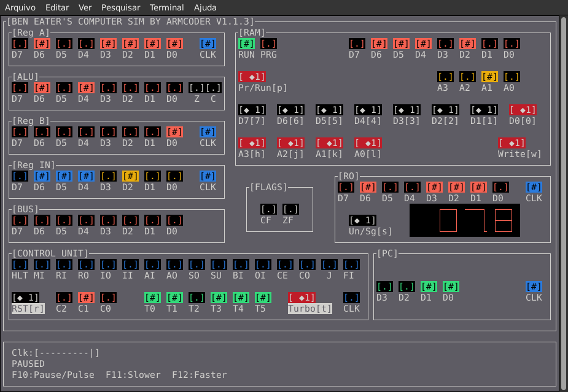This screenshot has height=392, width=568.
Task: Open the Editar menu
Action: point(57,7)
